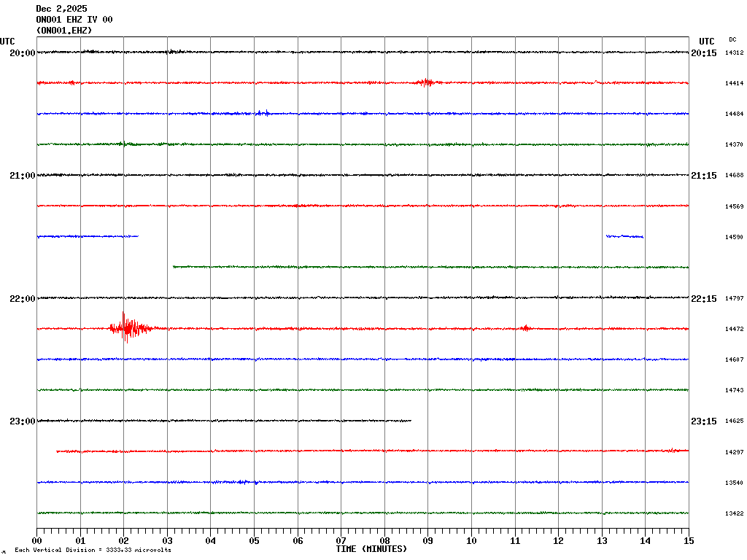Viewport: 747px width, 560px height.
Task: Select the 23:00 UTC row label
Action: coord(22,421)
